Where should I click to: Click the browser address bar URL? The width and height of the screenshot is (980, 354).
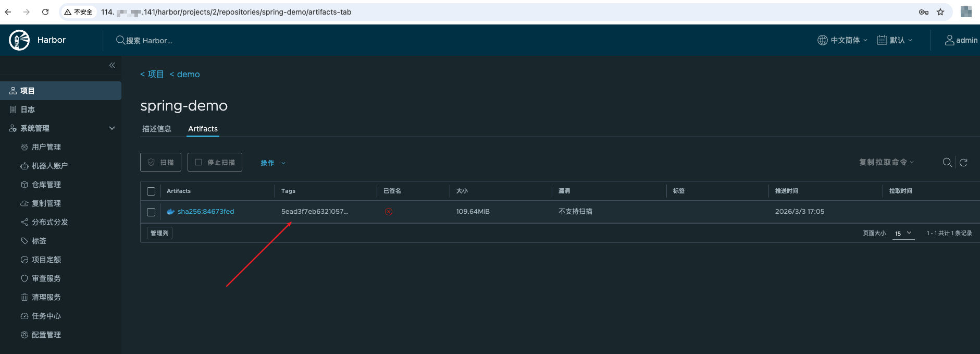(x=226, y=12)
